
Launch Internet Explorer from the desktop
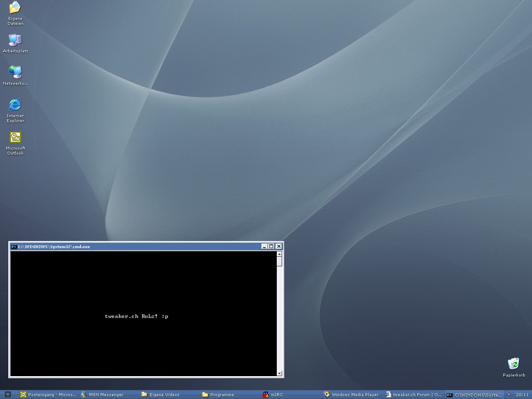click(15, 105)
